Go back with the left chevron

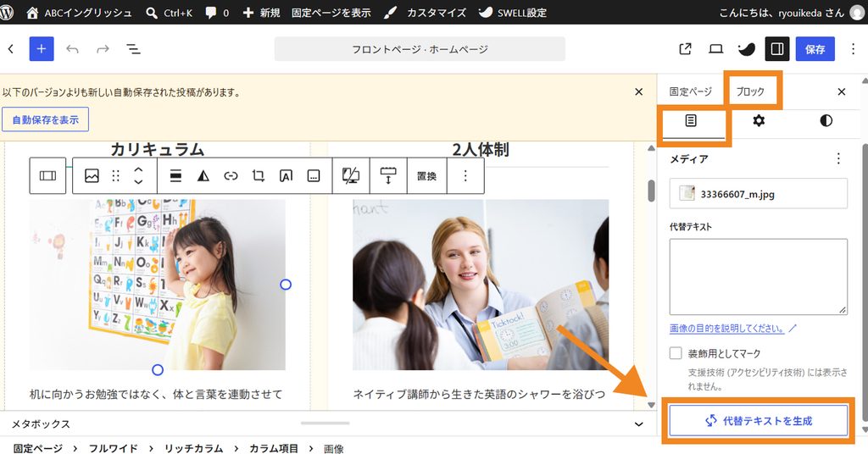point(11,49)
